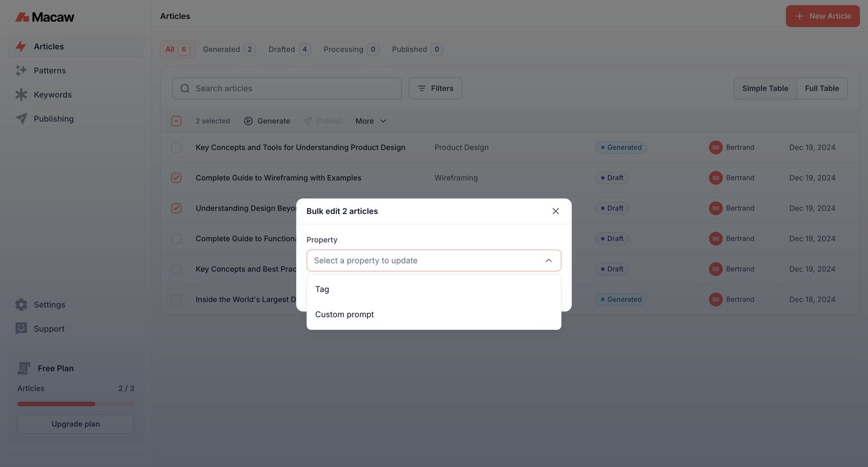Screen dimensions: 868x467
Task: Open the Patterns sidebar item
Action: [76, 71]
